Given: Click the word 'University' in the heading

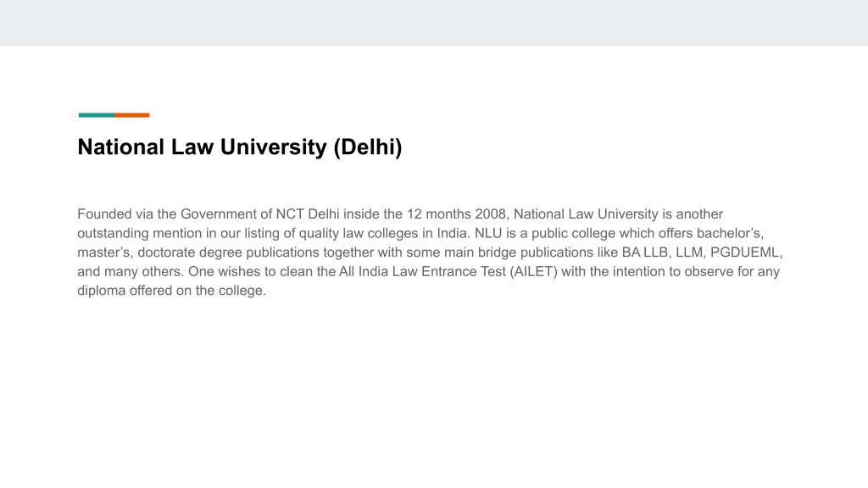Looking at the screenshot, I should tap(274, 147).
